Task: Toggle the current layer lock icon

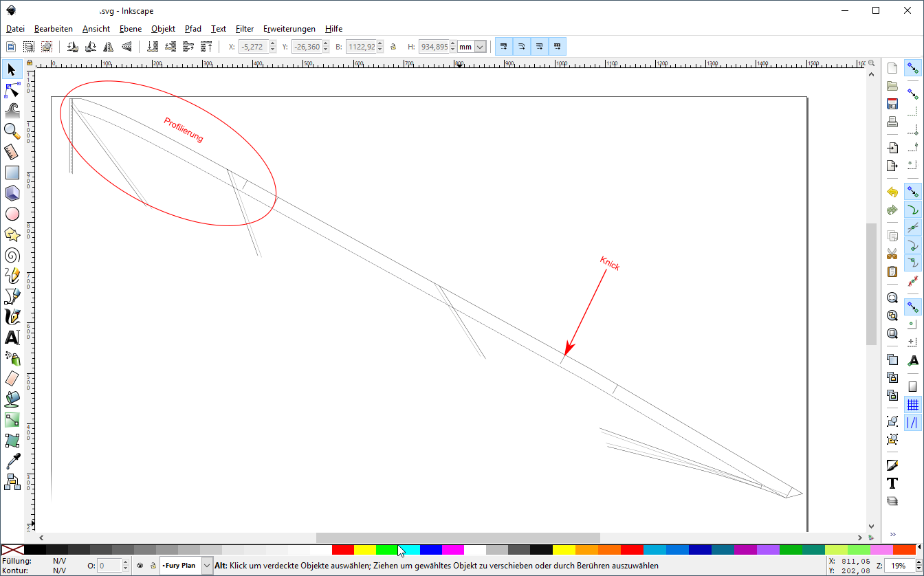Action: (151, 566)
